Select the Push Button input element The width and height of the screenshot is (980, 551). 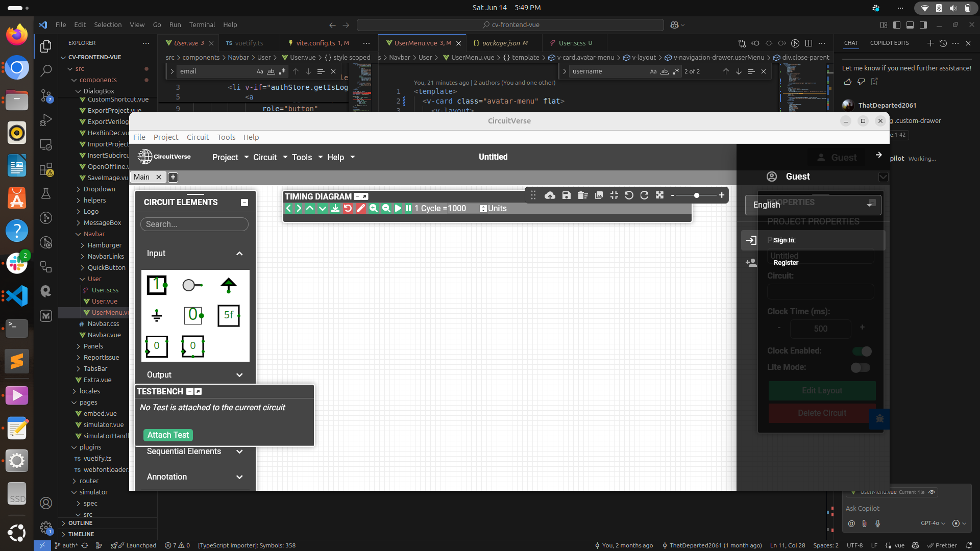(192, 285)
